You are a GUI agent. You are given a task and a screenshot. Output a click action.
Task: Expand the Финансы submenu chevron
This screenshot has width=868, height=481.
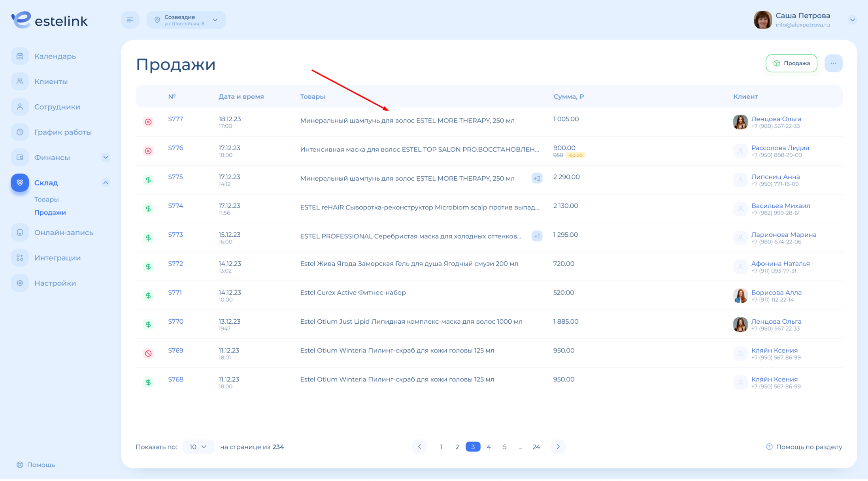click(x=106, y=157)
